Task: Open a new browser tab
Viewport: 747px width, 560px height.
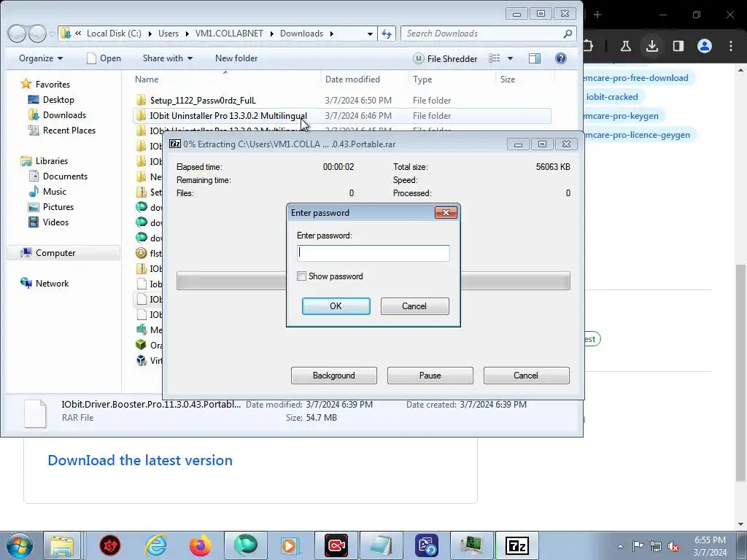Action: coord(597,15)
